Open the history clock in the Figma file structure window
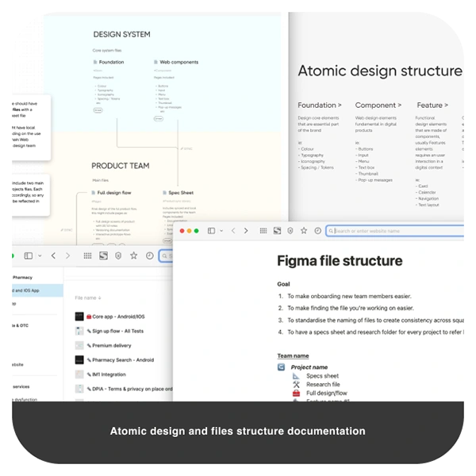Viewport: 476px width, 476px height. 317,231
